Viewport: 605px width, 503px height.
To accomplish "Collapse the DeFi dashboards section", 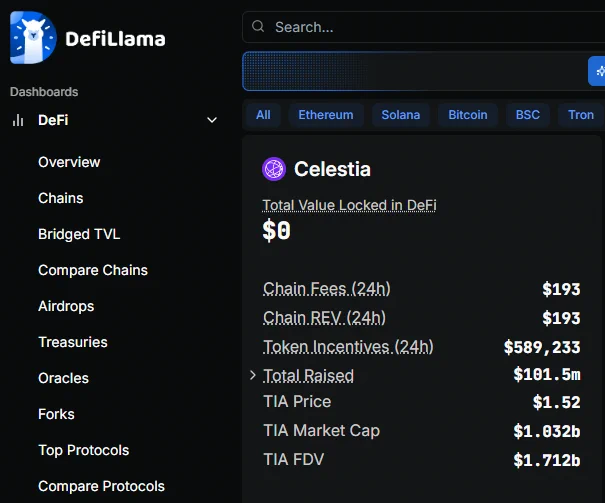I will [212, 120].
